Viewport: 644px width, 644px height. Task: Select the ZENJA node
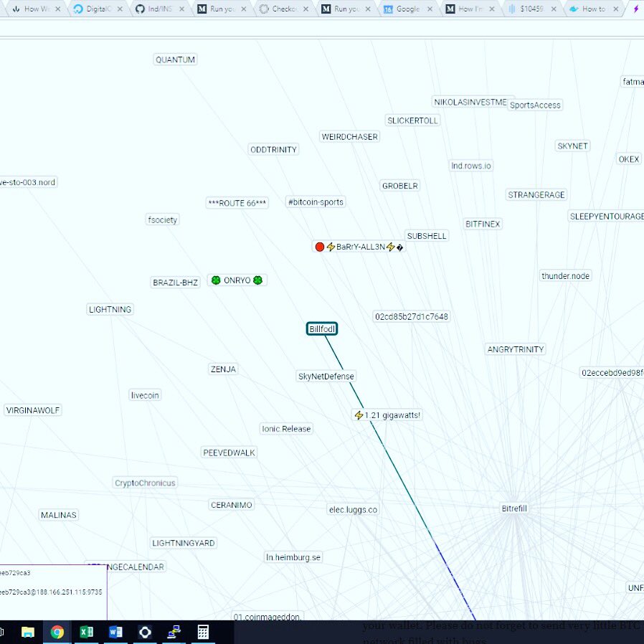click(x=224, y=369)
